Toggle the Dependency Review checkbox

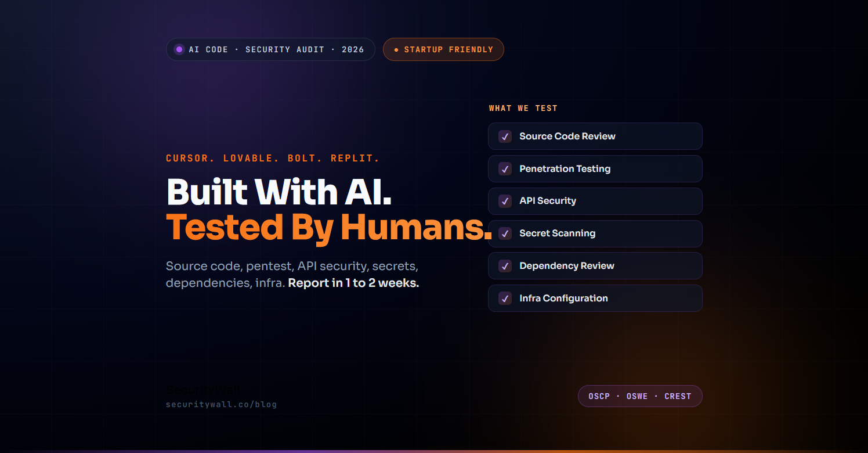click(x=505, y=266)
